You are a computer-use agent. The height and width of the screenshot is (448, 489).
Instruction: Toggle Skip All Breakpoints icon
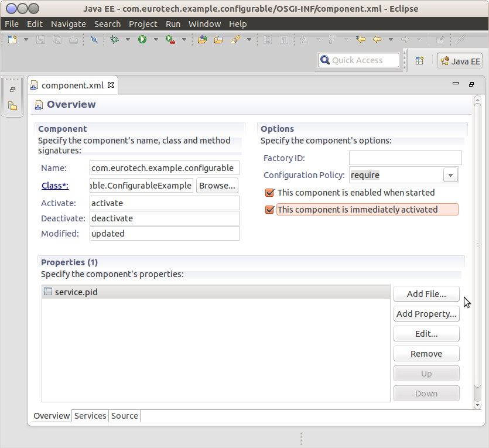(x=94, y=40)
